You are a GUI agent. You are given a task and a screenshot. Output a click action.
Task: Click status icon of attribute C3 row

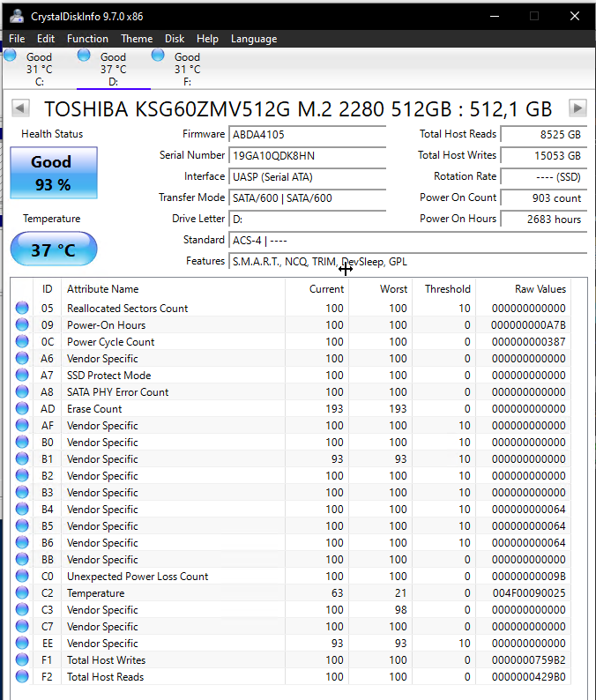22,609
